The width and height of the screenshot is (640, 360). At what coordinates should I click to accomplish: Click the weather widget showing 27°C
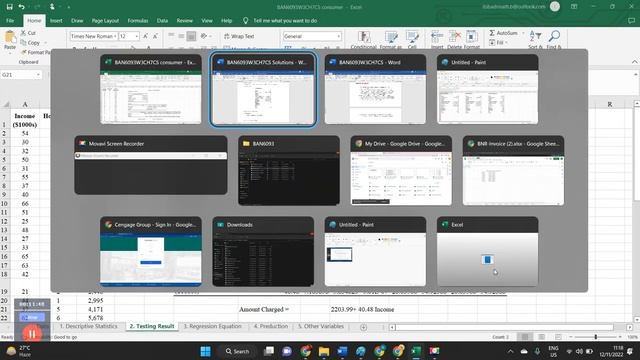tap(18, 351)
